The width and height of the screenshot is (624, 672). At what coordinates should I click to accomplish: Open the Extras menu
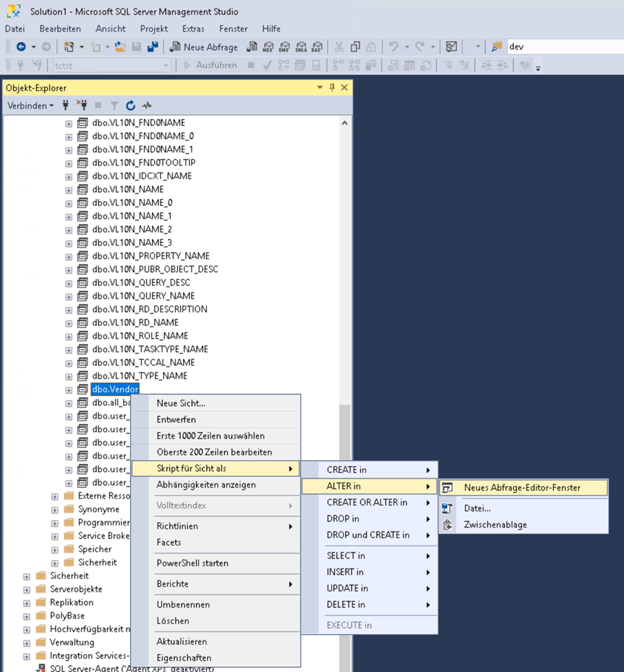pos(193,29)
